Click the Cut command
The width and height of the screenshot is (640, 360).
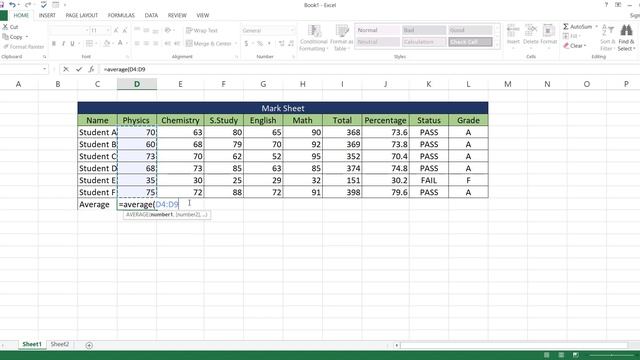point(11,27)
